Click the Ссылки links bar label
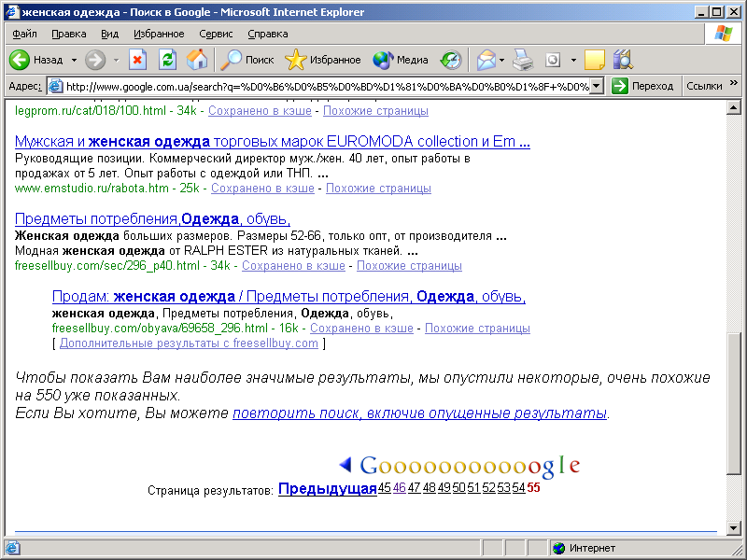This screenshot has width=747, height=560. pos(704,86)
